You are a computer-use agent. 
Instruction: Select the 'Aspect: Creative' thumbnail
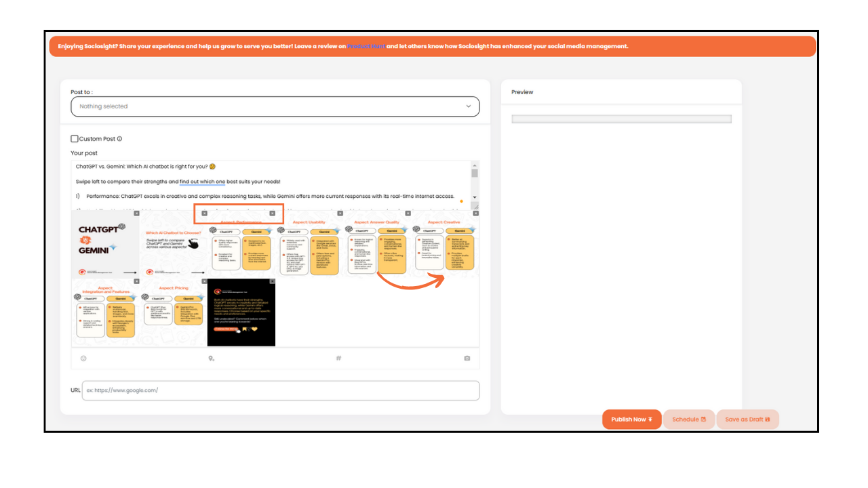coord(445,244)
